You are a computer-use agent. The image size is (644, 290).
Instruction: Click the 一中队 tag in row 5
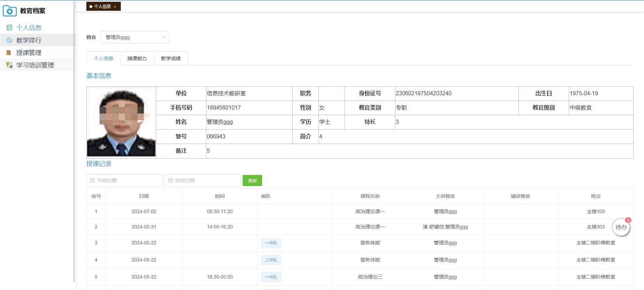pyautogui.click(x=271, y=277)
